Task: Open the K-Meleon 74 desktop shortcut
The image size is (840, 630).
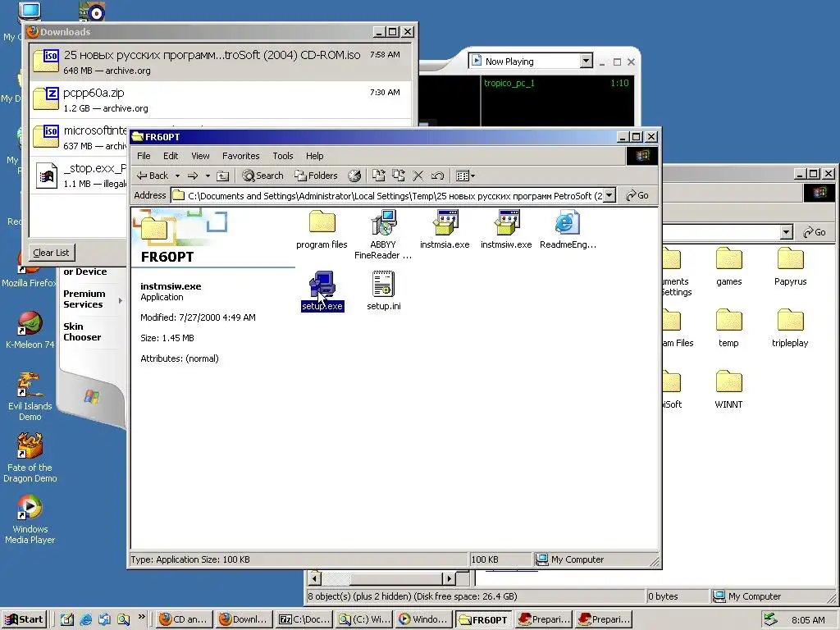Action: coord(30,330)
